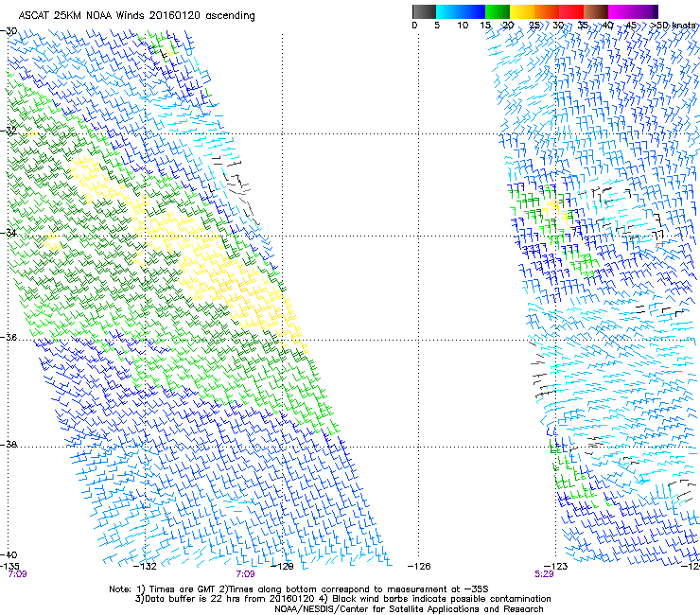Click the magenta-purple 40–50 knots legend segment
This screenshot has width=700, height=615.
pyautogui.click(x=630, y=11)
